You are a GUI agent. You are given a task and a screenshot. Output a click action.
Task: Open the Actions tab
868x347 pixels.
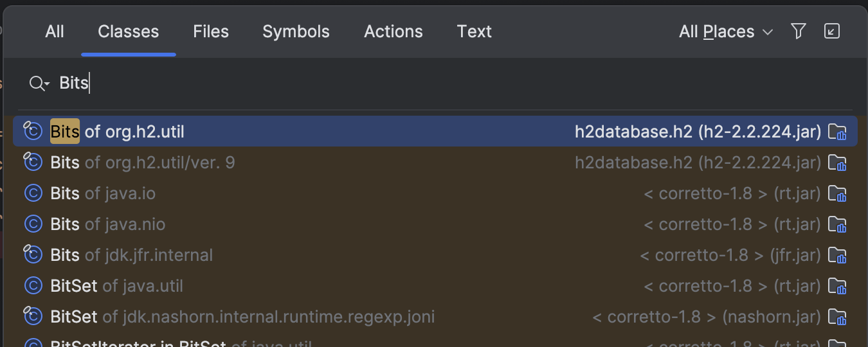pyautogui.click(x=393, y=31)
